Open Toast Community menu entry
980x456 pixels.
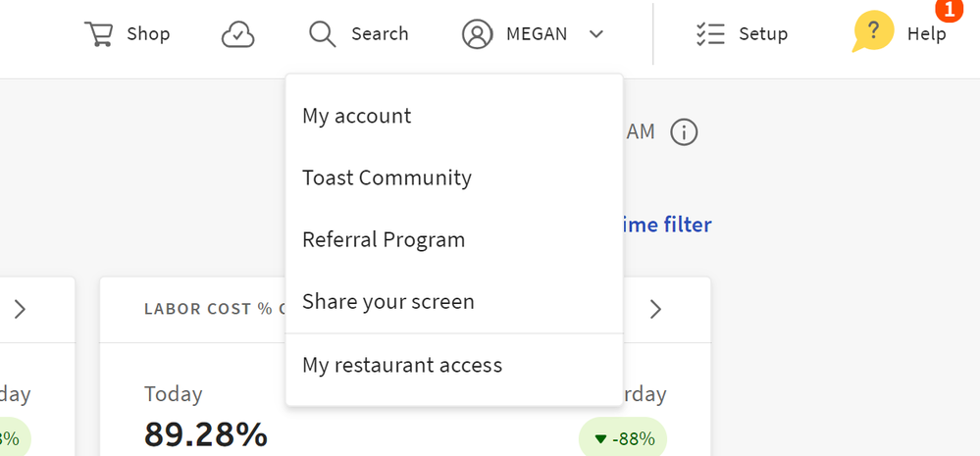[387, 177]
